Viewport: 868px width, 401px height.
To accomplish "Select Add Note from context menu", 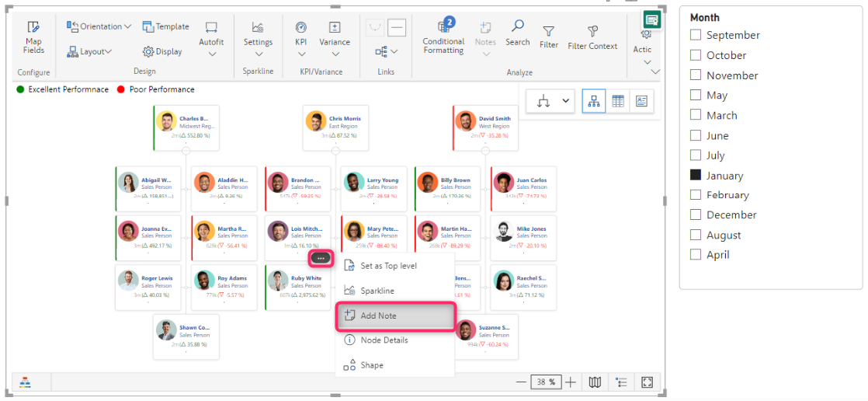I will tap(394, 316).
